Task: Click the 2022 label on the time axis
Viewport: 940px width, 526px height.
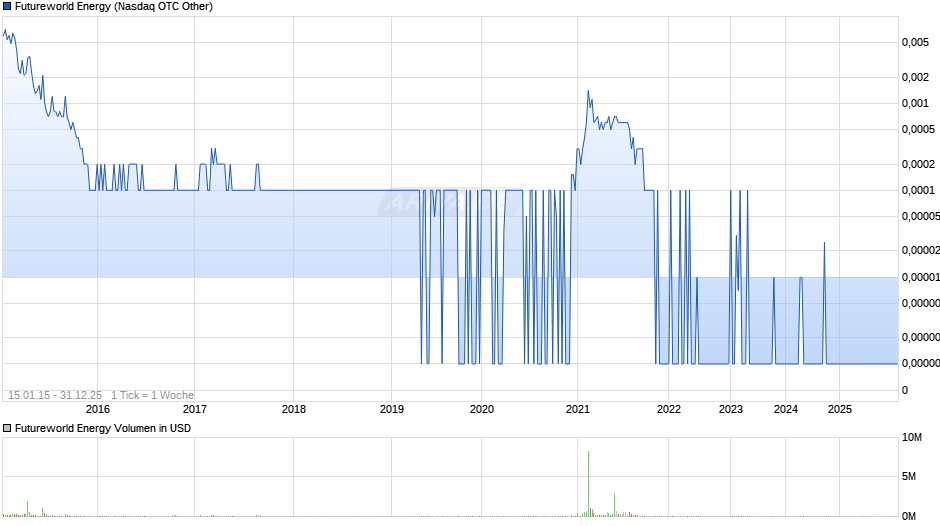Action: coord(669,409)
